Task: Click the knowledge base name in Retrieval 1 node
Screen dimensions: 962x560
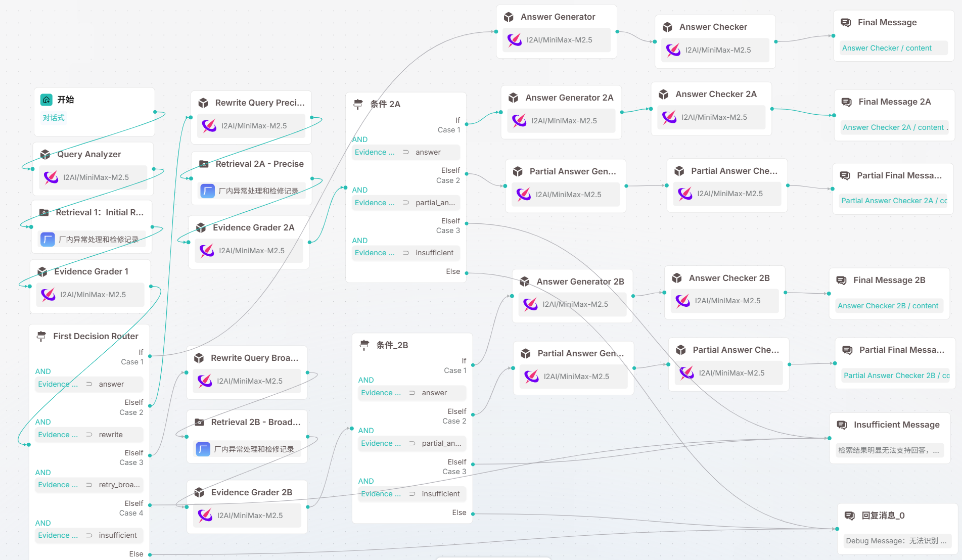Action: [99, 239]
